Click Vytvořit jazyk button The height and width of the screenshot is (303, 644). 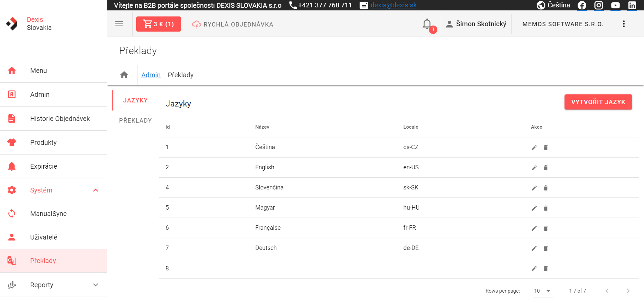pyautogui.click(x=598, y=102)
